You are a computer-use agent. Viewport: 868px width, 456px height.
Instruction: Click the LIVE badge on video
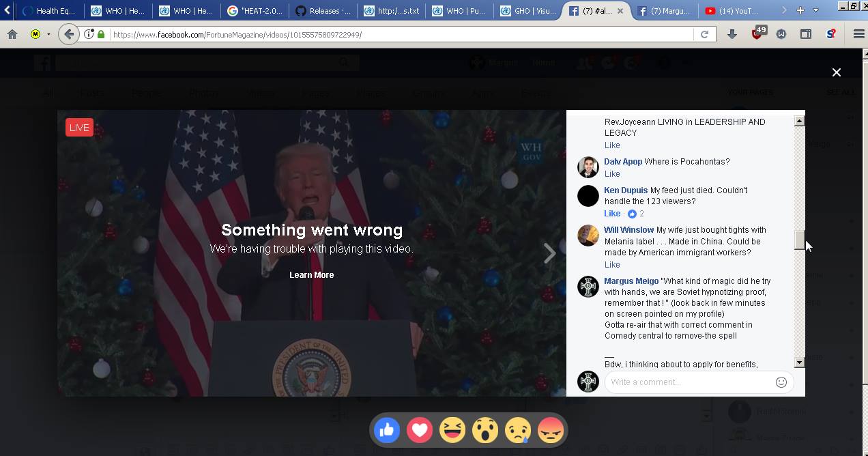click(x=79, y=127)
